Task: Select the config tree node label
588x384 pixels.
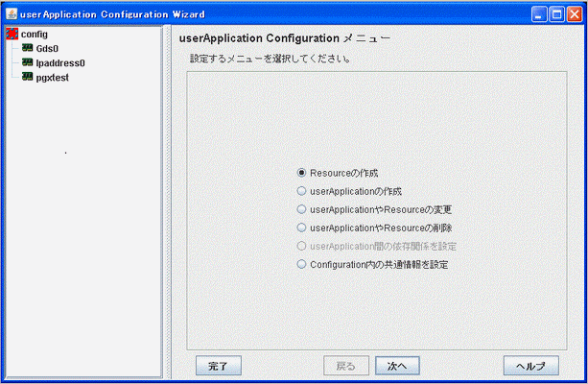Action: click(x=35, y=35)
